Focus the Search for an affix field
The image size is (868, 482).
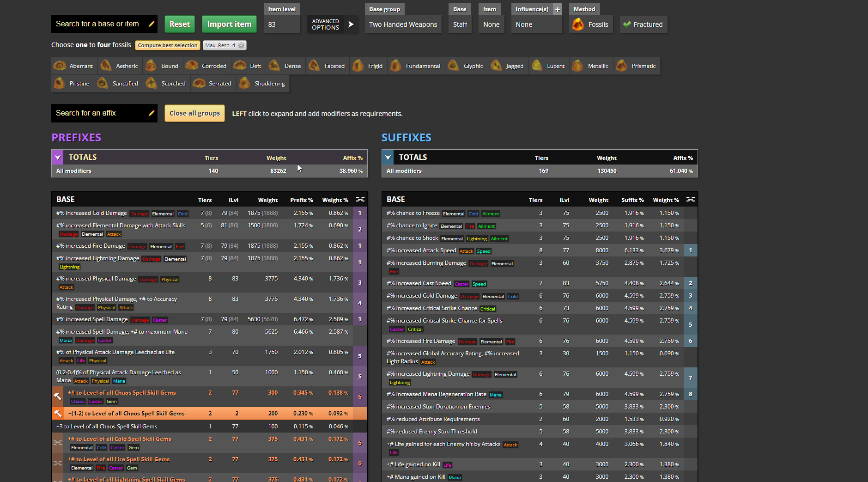104,113
